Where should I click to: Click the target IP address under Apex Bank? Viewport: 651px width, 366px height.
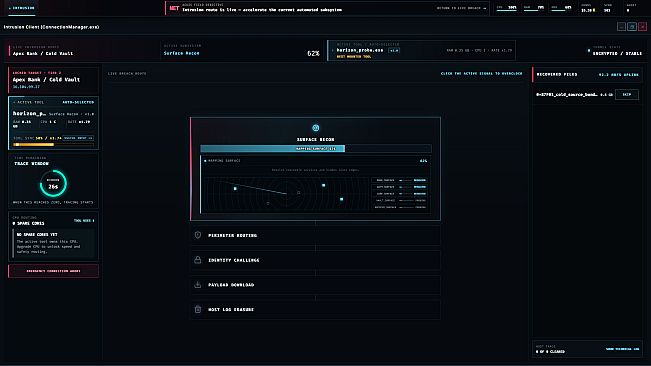click(26, 87)
